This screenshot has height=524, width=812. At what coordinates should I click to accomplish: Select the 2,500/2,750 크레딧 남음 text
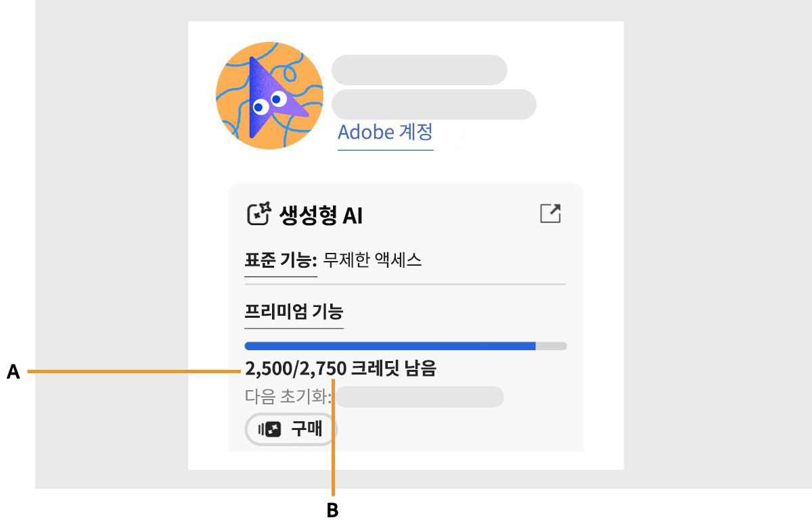[342, 369]
